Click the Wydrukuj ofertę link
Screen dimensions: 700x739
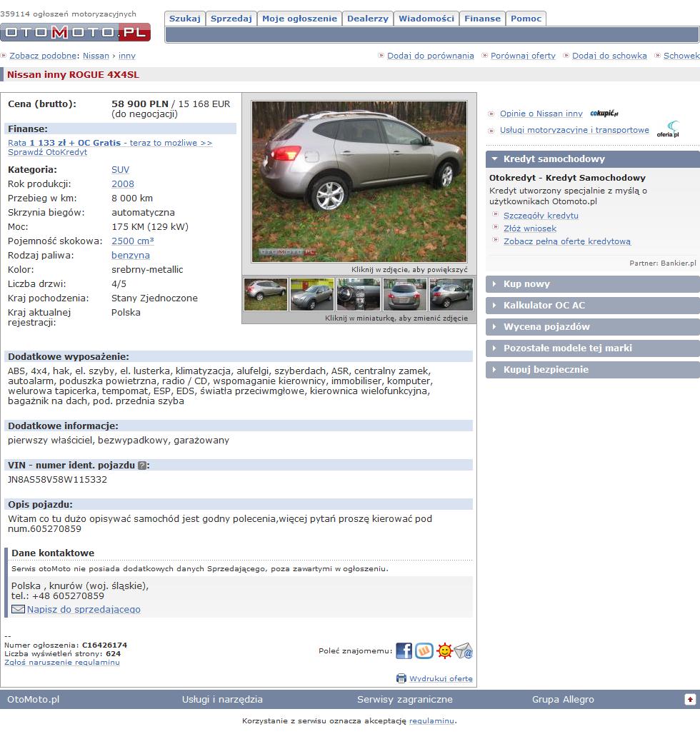441,679
